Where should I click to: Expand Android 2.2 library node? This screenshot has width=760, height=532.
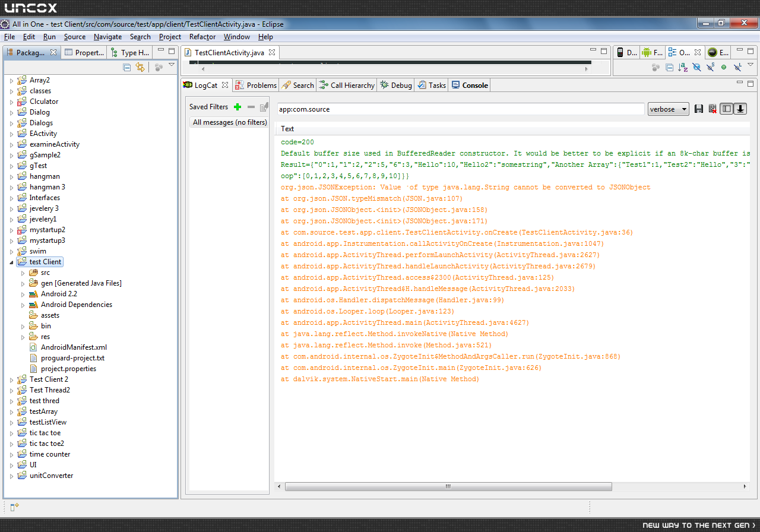tap(23, 294)
